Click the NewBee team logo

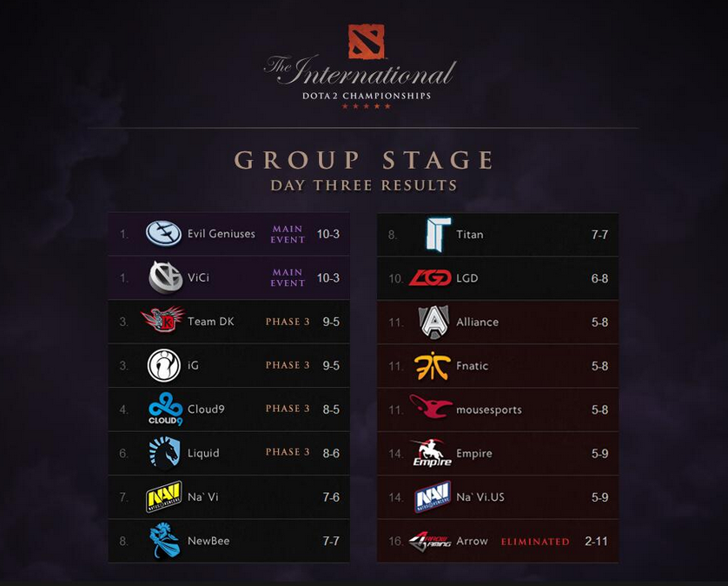coord(165,541)
